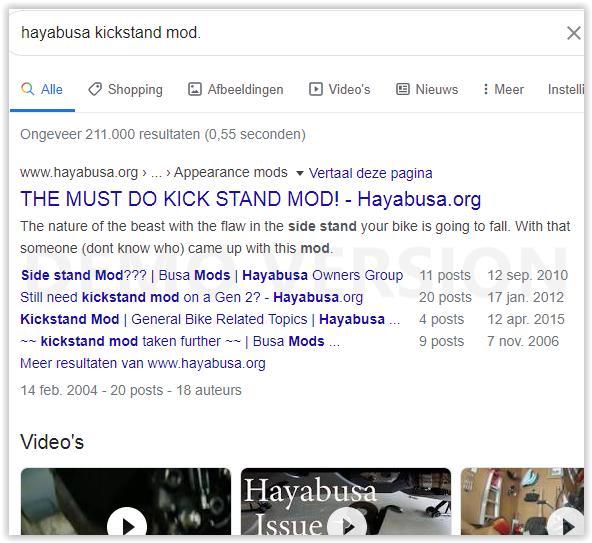Click the Nieuws newspaper icon
Screen dimensions: 592x543
click(402, 89)
